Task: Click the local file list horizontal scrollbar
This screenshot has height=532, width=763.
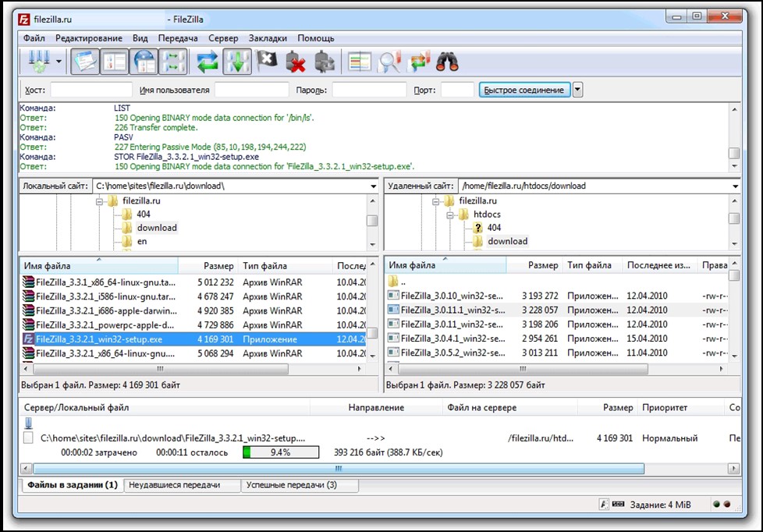Action: pos(161,369)
